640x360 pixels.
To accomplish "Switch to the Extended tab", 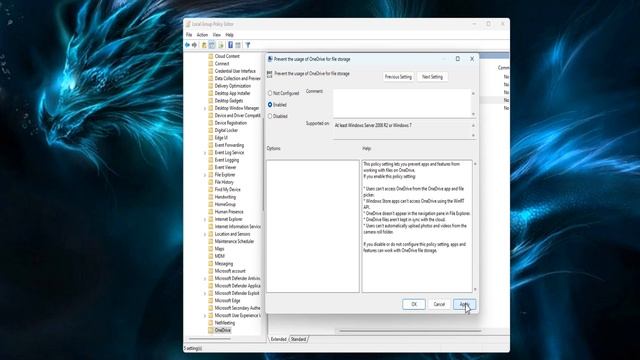I will tap(278, 339).
